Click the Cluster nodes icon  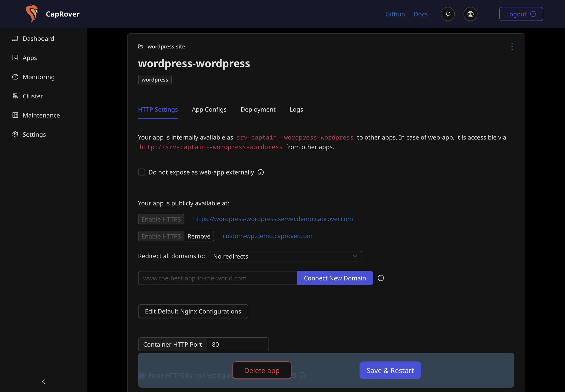pos(15,96)
